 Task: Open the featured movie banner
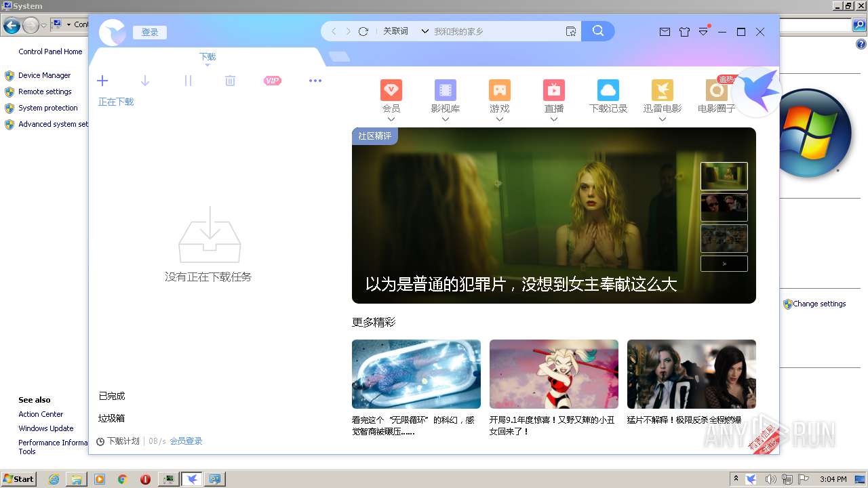tap(554, 216)
